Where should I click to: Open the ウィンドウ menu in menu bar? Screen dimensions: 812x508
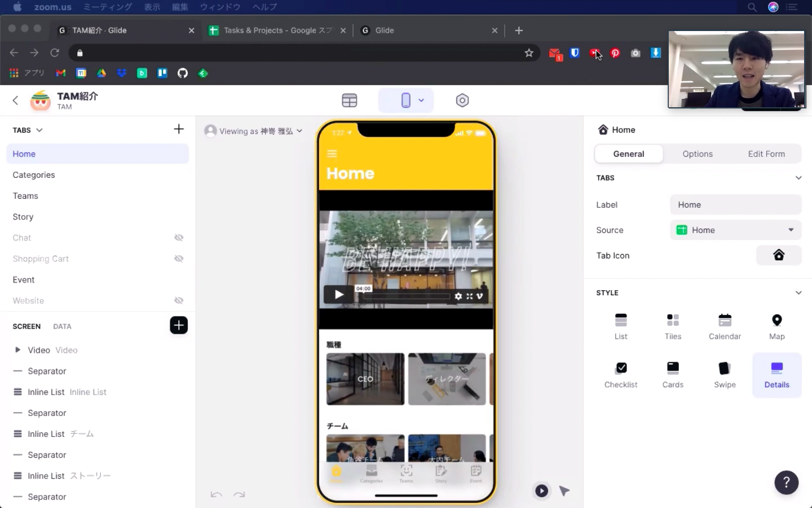220,7
